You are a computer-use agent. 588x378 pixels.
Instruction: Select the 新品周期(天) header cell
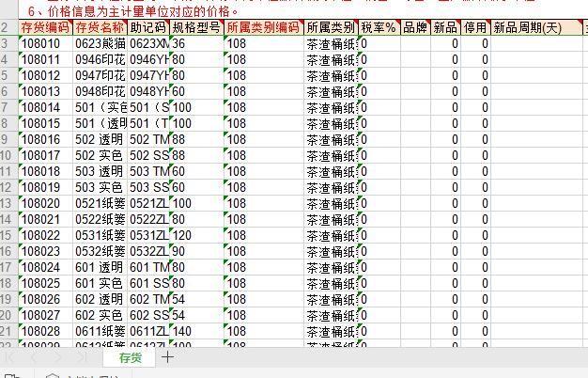click(536, 27)
